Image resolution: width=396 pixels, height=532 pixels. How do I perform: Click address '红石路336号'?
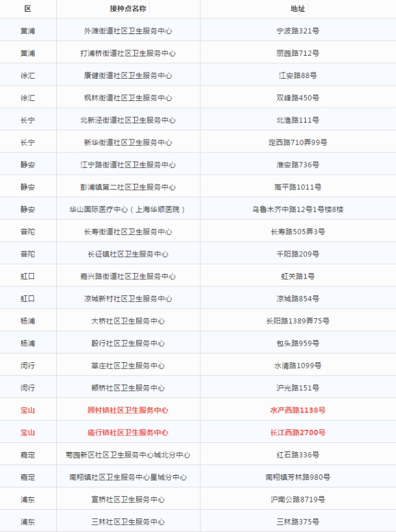click(x=298, y=455)
